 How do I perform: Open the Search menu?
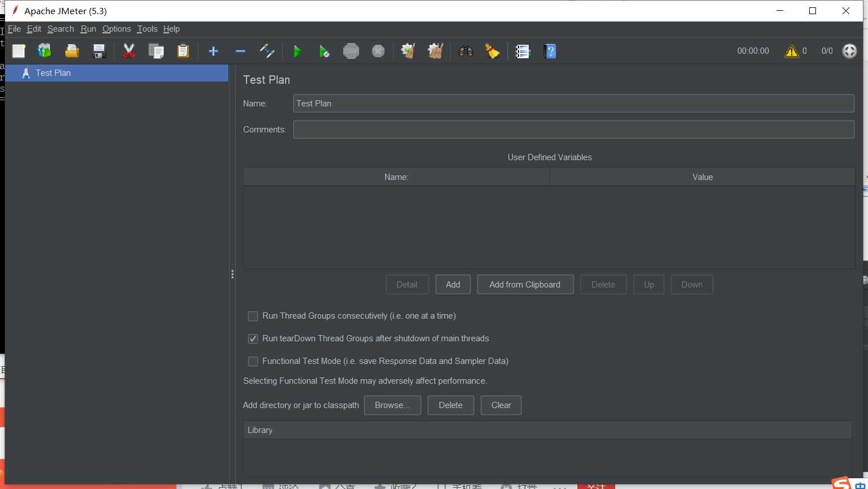(x=61, y=29)
